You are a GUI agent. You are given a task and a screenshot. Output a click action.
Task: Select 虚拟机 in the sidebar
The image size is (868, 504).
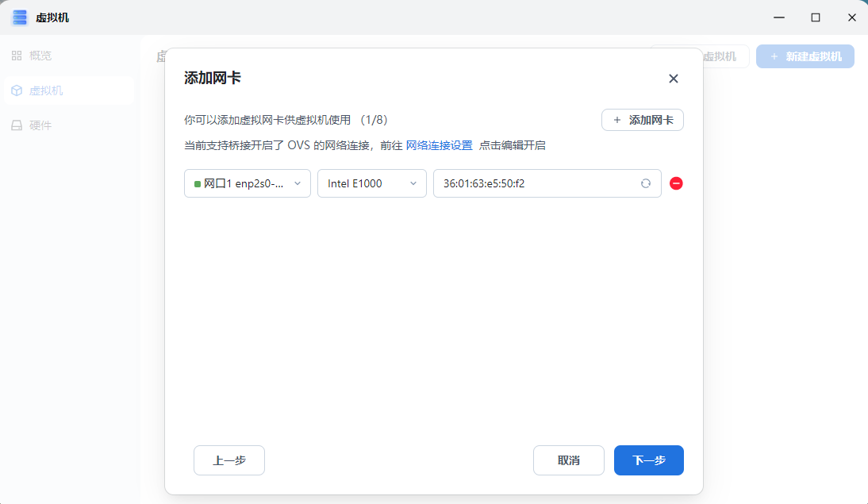[69, 90]
